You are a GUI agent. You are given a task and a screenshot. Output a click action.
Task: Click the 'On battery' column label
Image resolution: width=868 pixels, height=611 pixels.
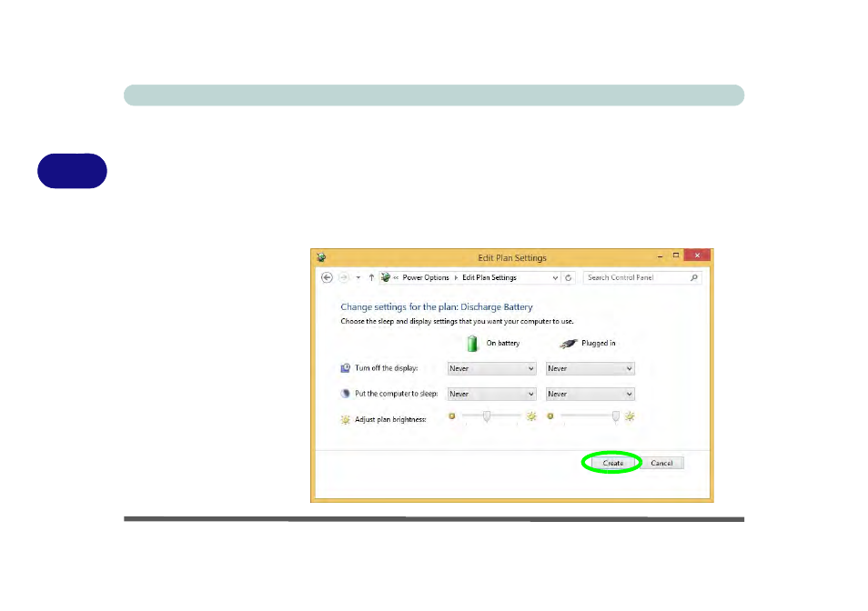[502, 344]
